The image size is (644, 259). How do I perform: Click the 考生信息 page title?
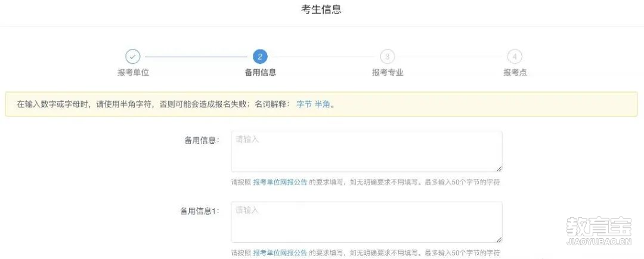pos(321,10)
